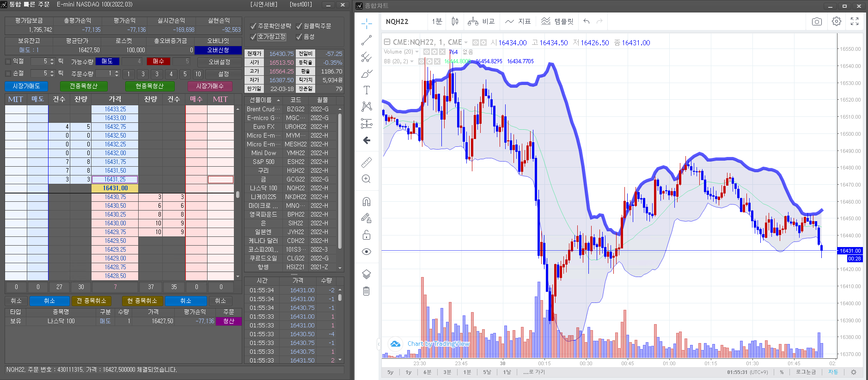Viewport: 868px width, 380px height.
Task: Choose the candlestick chart style icon
Action: coord(455,22)
